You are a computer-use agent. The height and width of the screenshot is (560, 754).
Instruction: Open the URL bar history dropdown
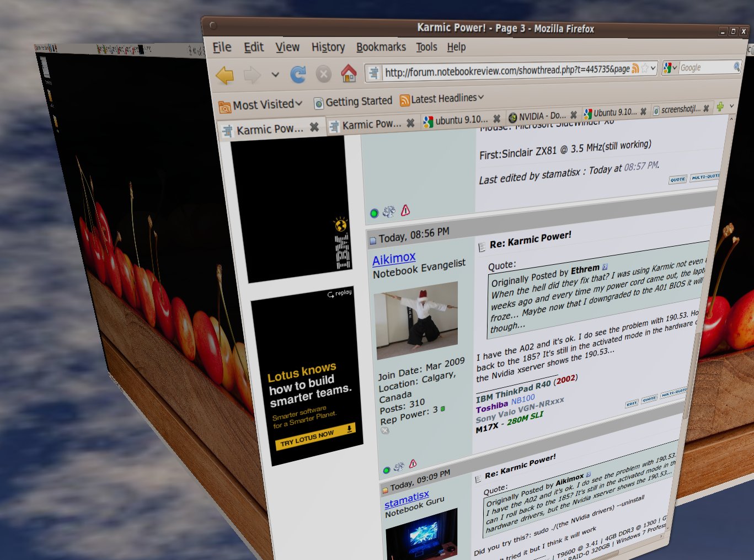653,68
